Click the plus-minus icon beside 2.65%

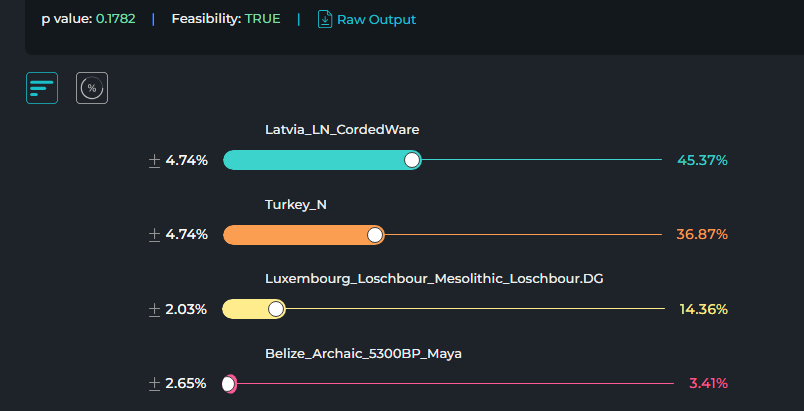coord(154,384)
